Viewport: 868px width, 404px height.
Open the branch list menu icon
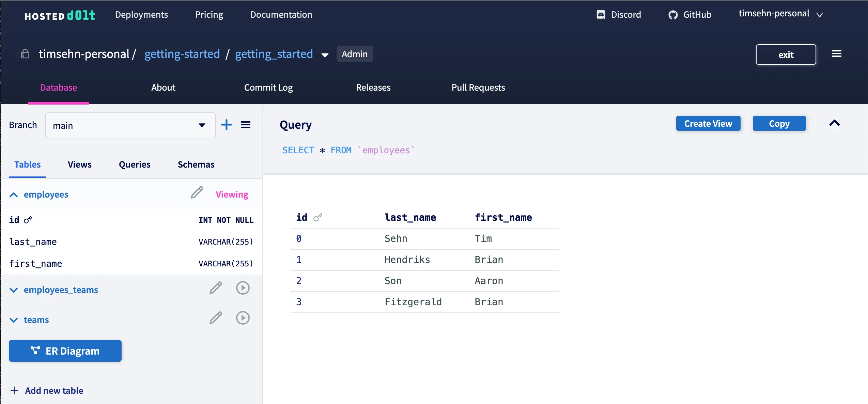246,125
